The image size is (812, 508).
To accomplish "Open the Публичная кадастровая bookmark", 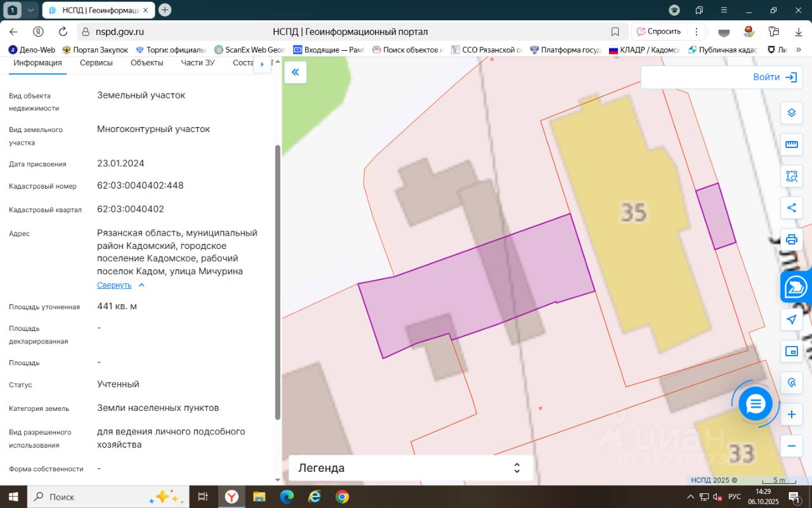I will (x=724, y=50).
